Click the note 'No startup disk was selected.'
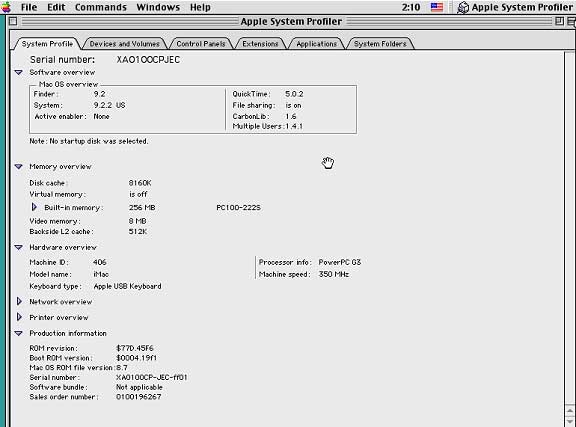Screen dimensions: 576x427 click(x=89, y=141)
